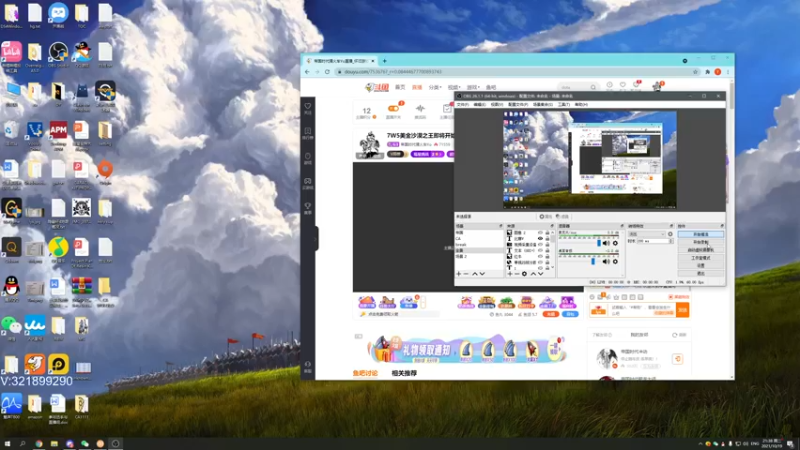Viewport: 800px width, 450px height.
Task: Mute the 桌面音频 mixer channel
Action: [606, 262]
